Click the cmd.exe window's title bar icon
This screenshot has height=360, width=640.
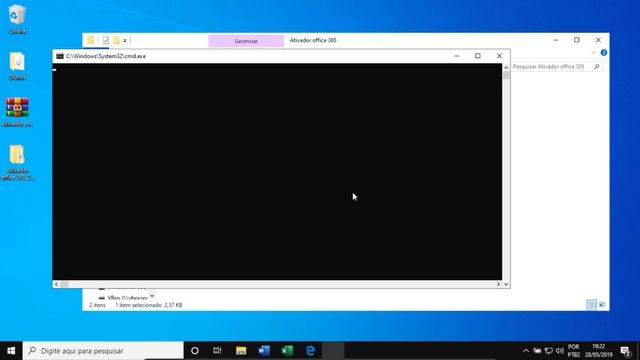point(60,56)
